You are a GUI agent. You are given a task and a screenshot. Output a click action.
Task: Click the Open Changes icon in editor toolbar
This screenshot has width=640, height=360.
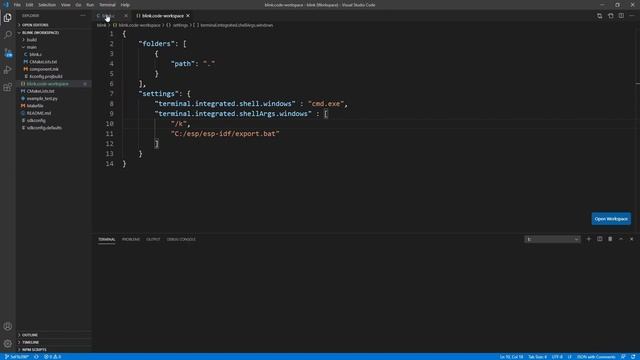[600, 16]
